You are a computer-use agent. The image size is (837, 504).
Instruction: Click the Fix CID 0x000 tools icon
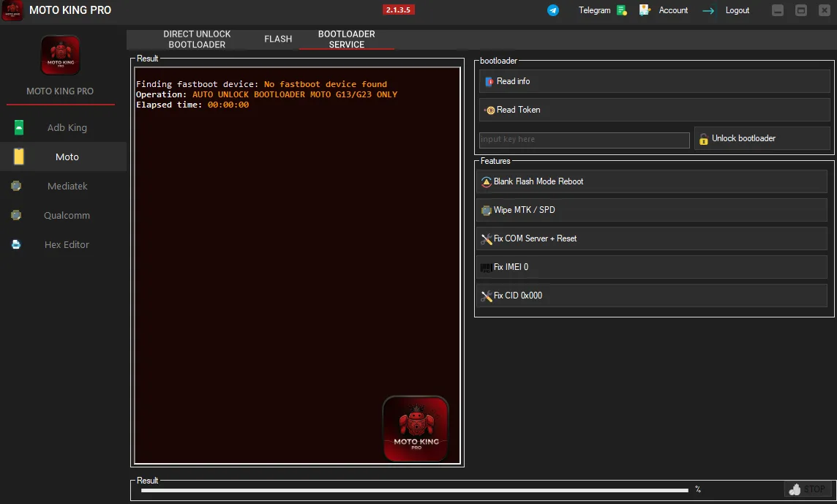coord(487,296)
